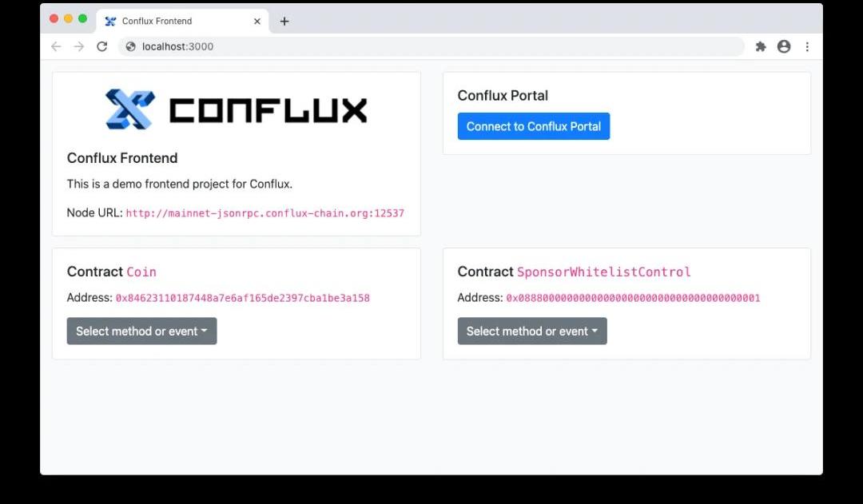
Task: Click the browser back arrow
Action: 56,46
